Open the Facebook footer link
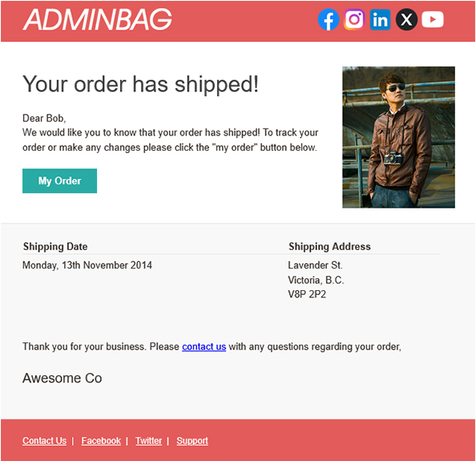The height and width of the screenshot is (461, 476). coord(101,441)
